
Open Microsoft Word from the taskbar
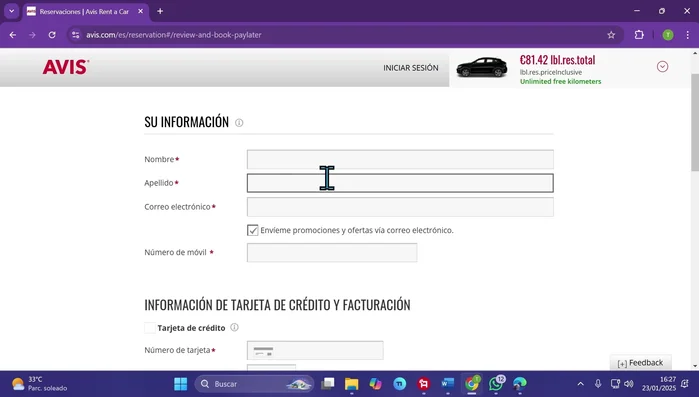(448, 384)
